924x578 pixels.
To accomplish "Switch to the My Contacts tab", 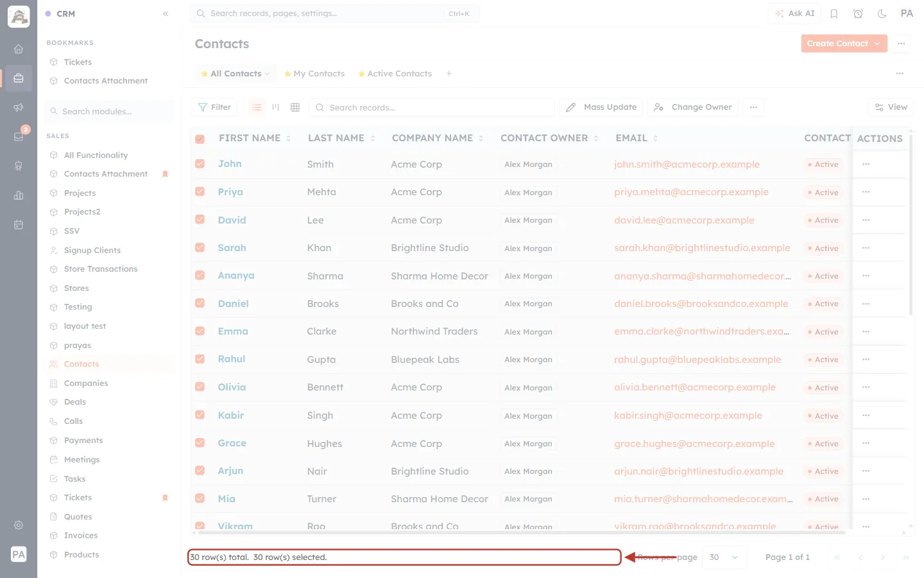I will pyautogui.click(x=314, y=74).
